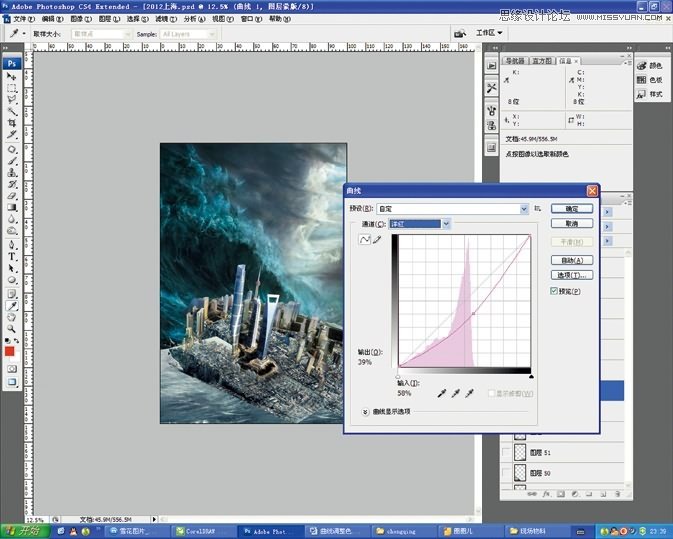Select the Rectangular Marquee tool
673x539 pixels.
point(12,88)
